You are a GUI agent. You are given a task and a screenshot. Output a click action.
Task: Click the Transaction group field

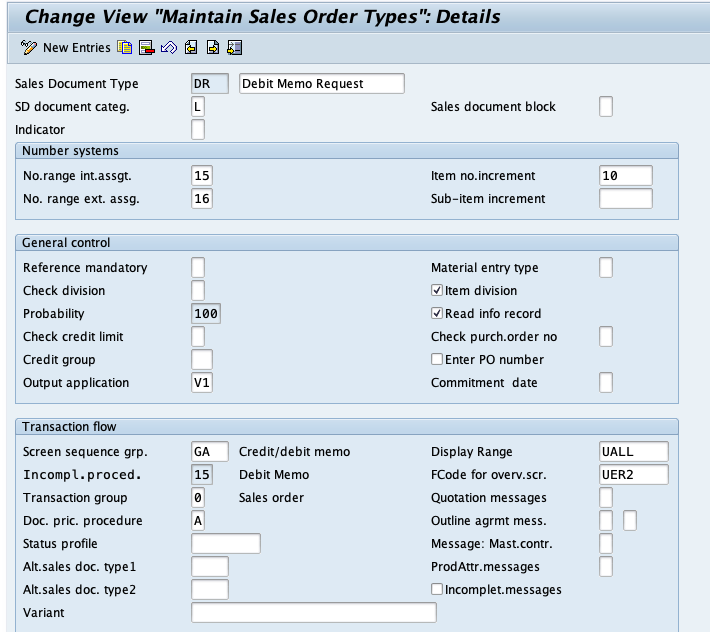coord(198,498)
